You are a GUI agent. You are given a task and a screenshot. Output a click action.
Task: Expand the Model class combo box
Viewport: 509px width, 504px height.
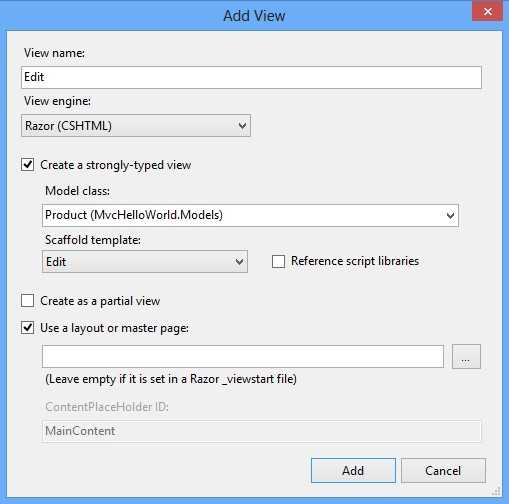[250, 215]
